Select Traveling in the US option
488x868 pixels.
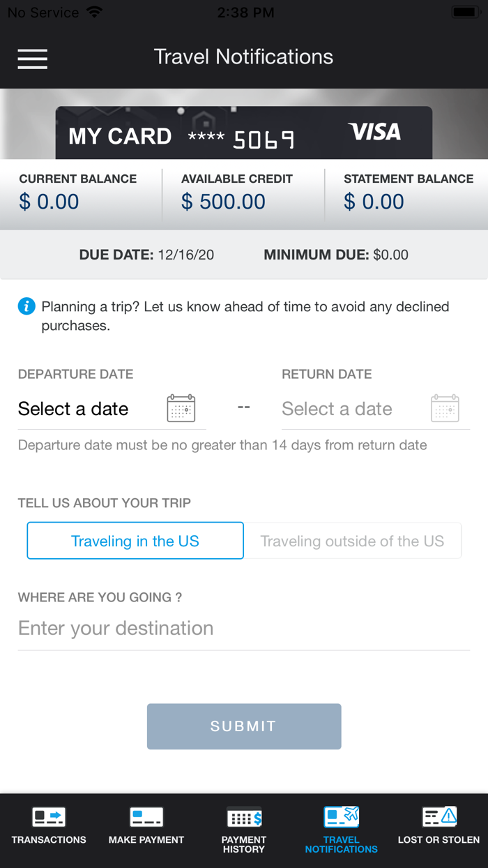tap(135, 541)
